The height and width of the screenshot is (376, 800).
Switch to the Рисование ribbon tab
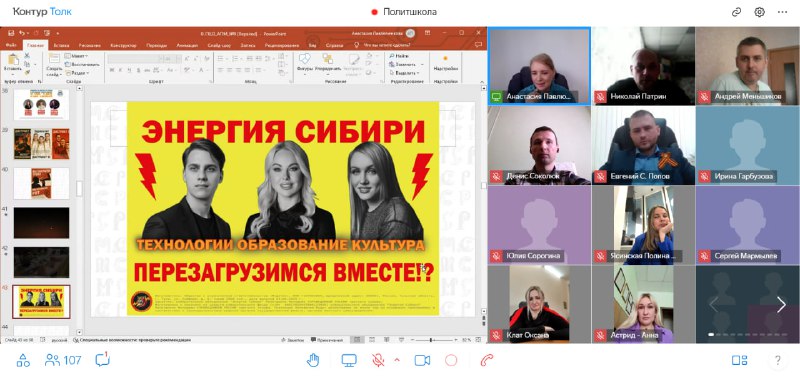(x=90, y=45)
